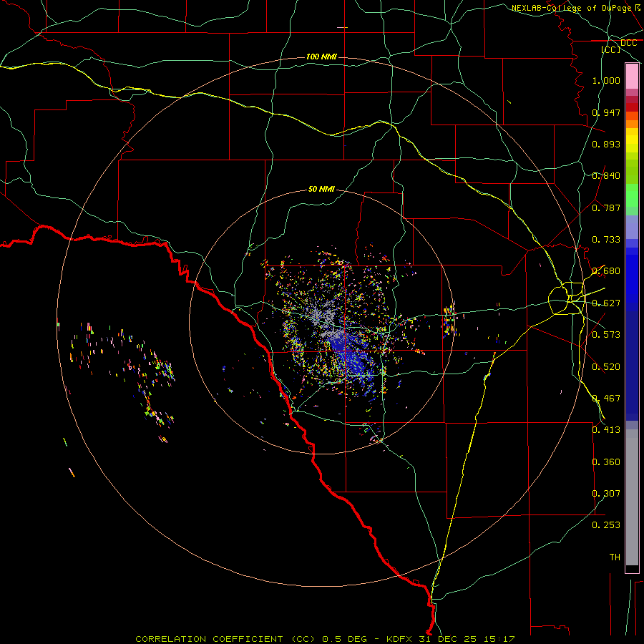
Task: Click the 0.733 scale value
Action: point(606,240)
